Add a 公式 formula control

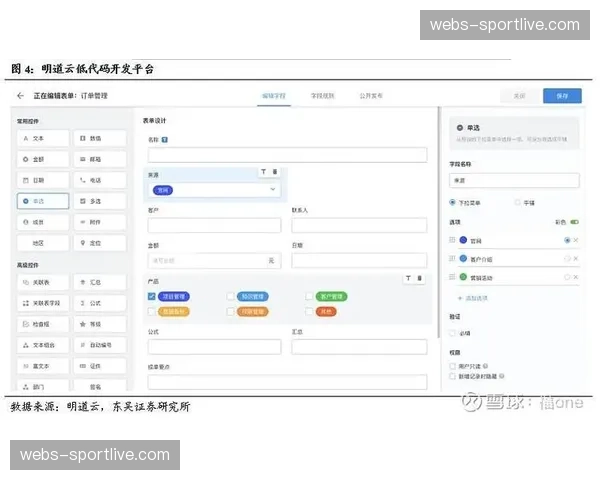tap(100, 303)
